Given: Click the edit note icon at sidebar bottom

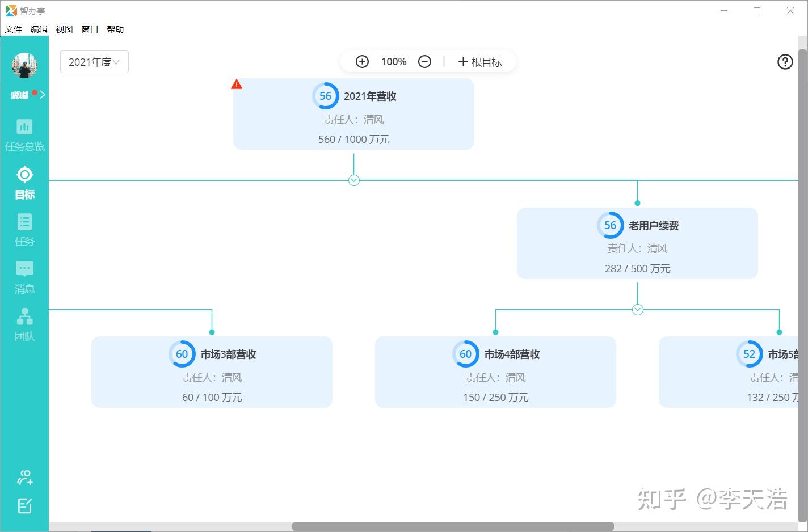Looking at the screenshot, I should click(24, 505).
